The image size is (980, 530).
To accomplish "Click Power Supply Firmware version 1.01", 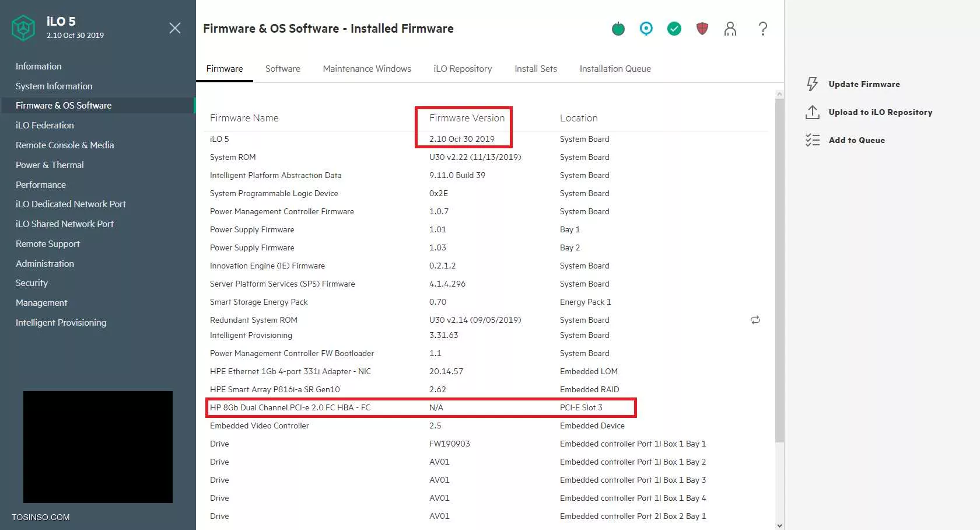I will coord(437,229).
